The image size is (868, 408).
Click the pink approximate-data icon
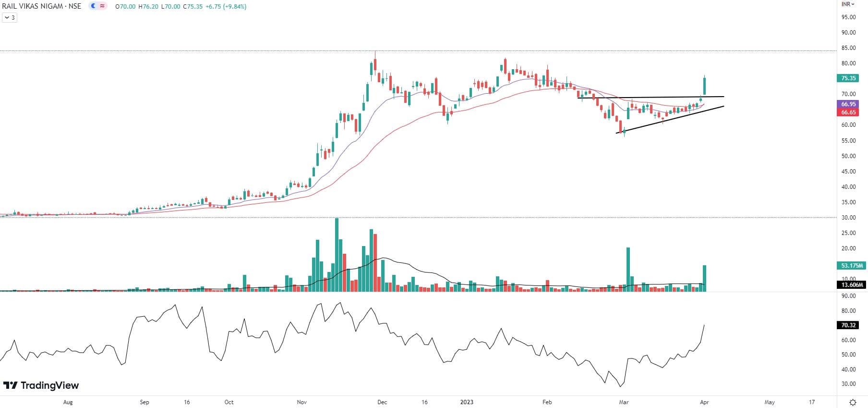click(x=102, y=6)
